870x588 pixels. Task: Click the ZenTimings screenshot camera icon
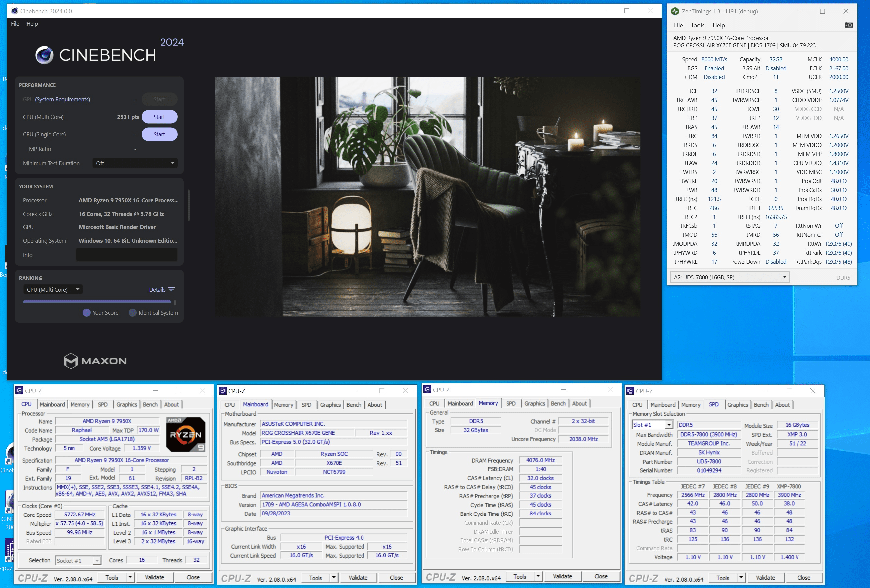pyautogui.click(x=848, y=25)
